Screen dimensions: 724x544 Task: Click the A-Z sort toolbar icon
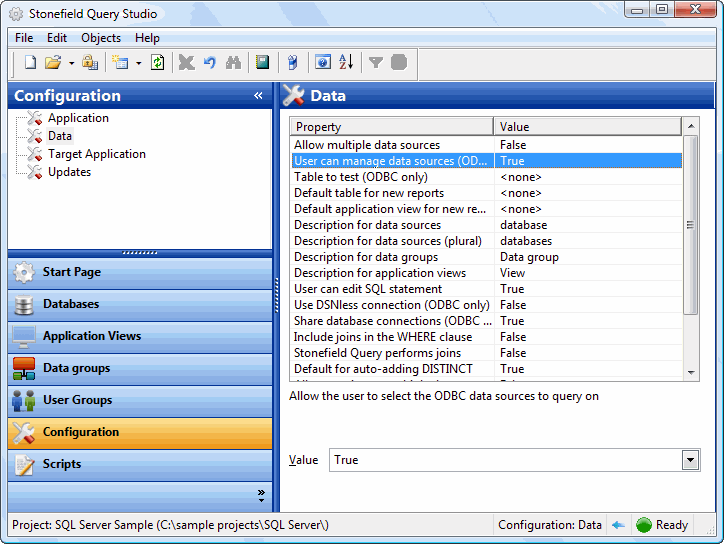tap(346, 63)
